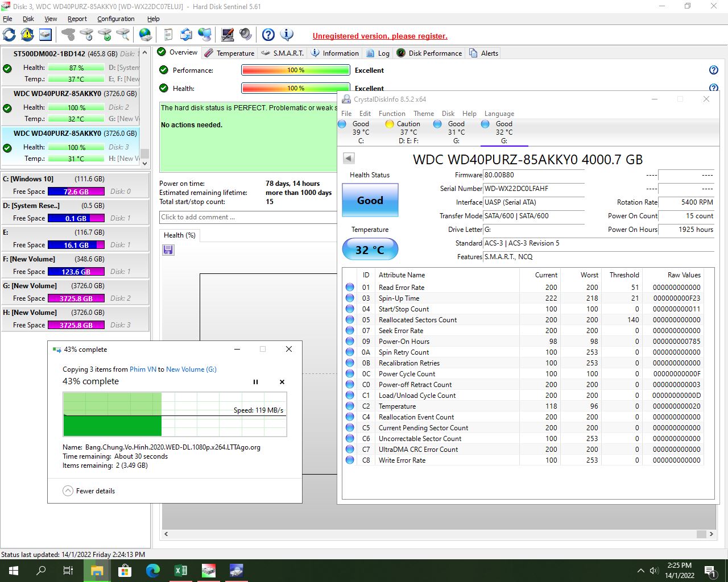Click the 'Unregistered version, please register' link
Image resolution: width=728 pixels, height=582 pixels.
[x=380, y=36]
